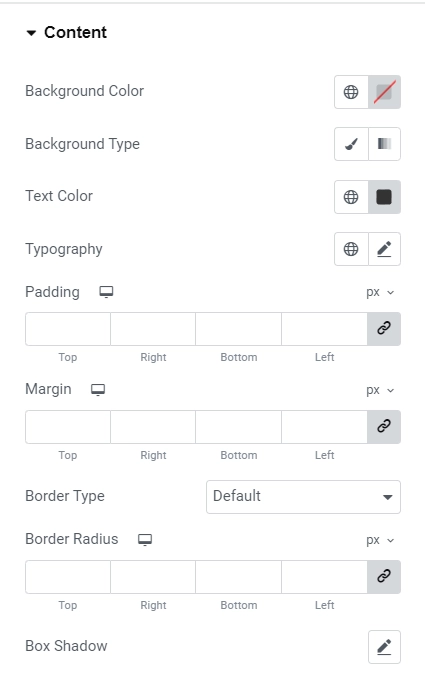Change Margin unit from px
This screenshot has height=697, width=425.
(x=380, y=390)
